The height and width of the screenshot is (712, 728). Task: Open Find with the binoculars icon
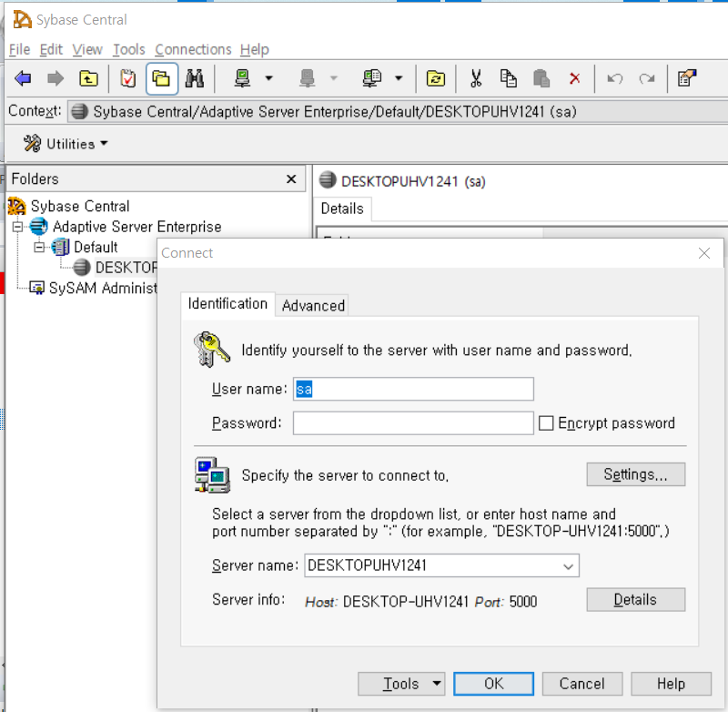point(195,78)
